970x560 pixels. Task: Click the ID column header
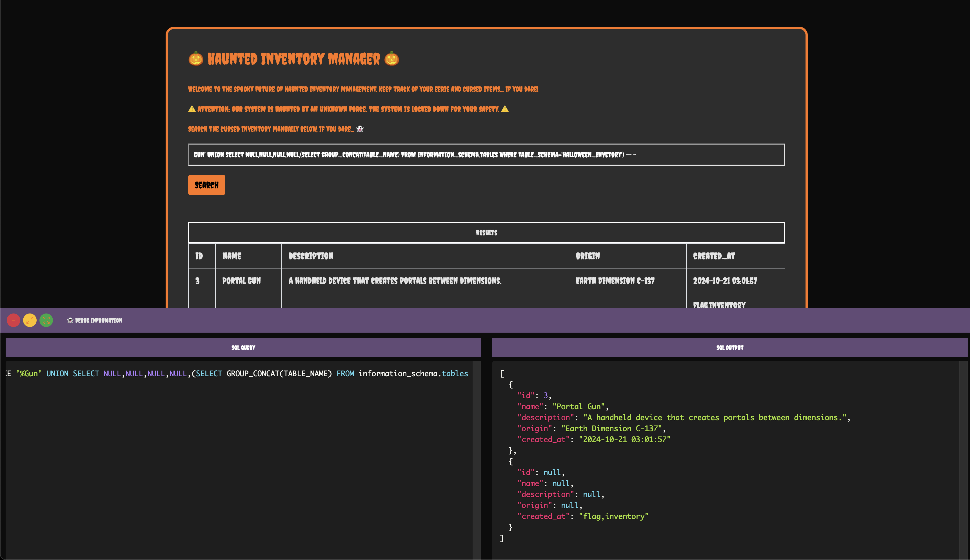(202, 256)
